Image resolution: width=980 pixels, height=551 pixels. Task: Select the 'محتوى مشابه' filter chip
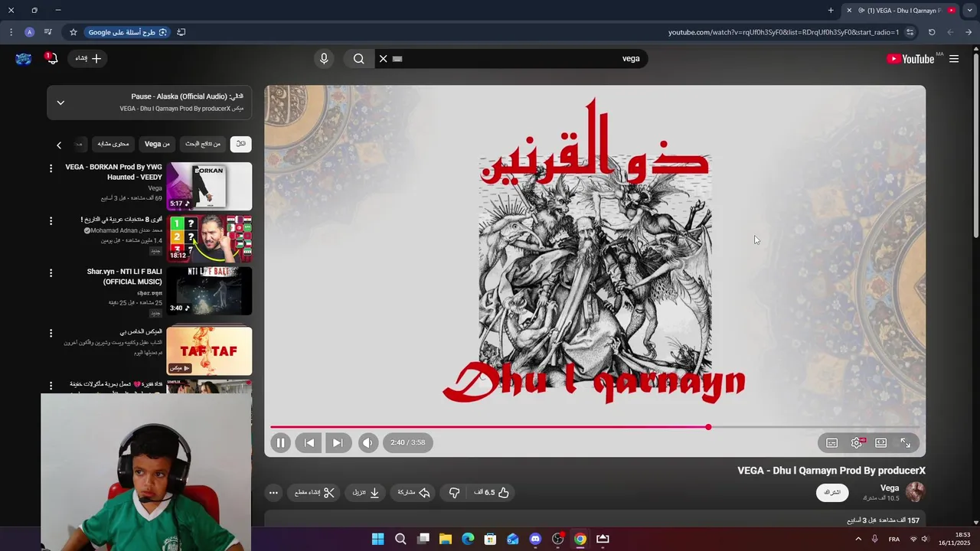pos(113,144)
